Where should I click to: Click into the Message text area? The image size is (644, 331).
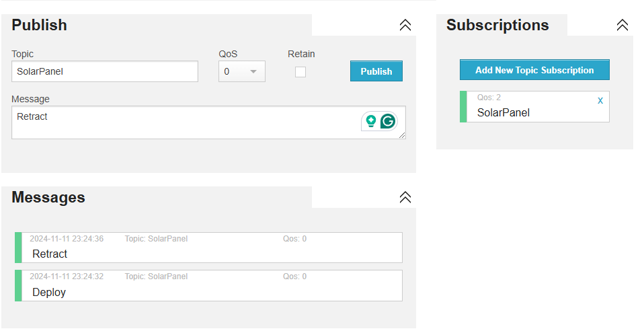(x=182, y=122)
